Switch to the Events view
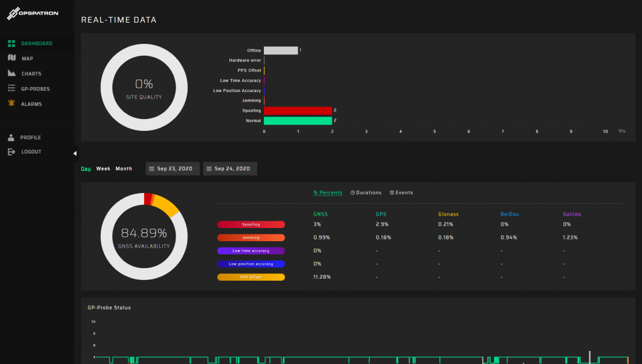 pos(401,192)
